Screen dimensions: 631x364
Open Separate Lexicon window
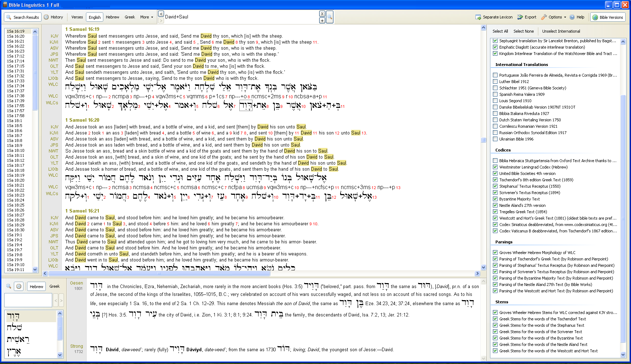click(x=494, y=17)
